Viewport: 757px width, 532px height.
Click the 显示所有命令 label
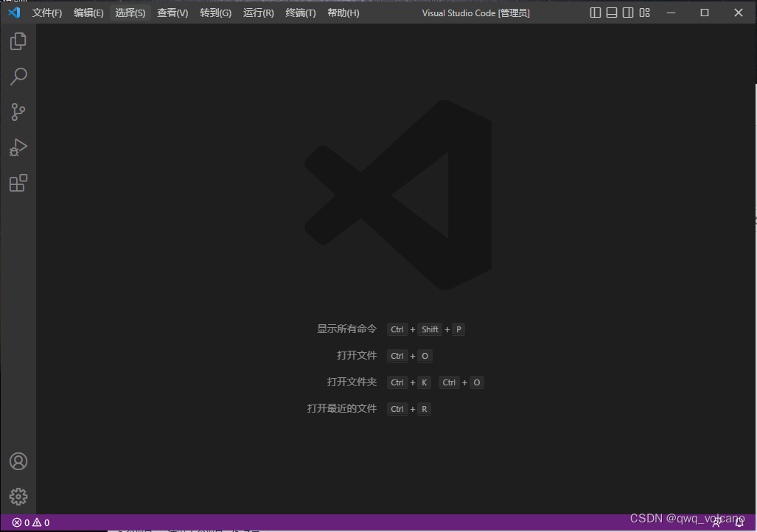(346, 329)
